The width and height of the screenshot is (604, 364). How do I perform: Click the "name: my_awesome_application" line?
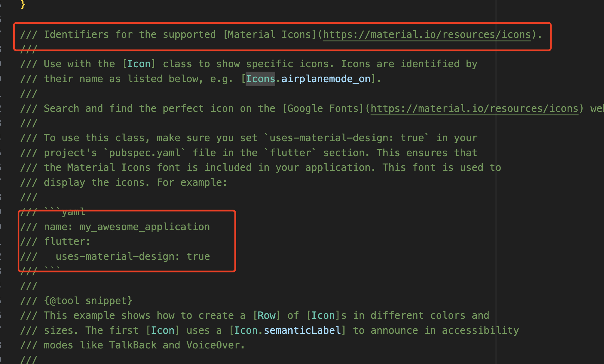[115, 227]
